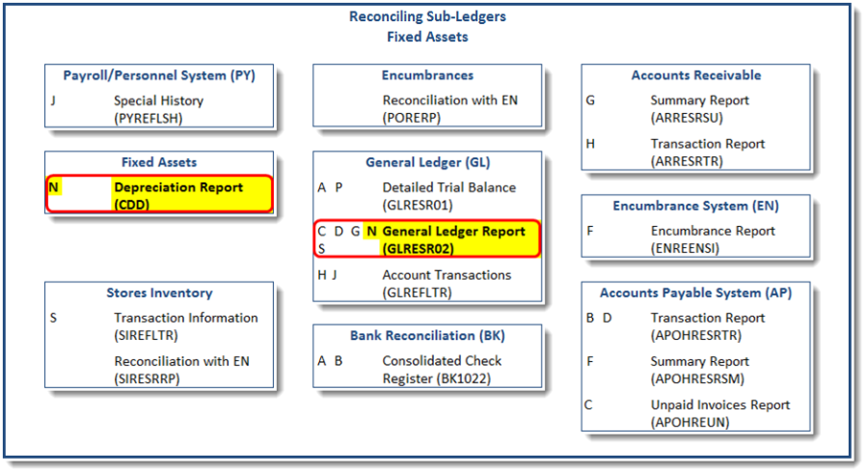The image size is (868, 475).
Task: Open Transaction Information (SIREFLTR) entry
Action: coord(185,326)
